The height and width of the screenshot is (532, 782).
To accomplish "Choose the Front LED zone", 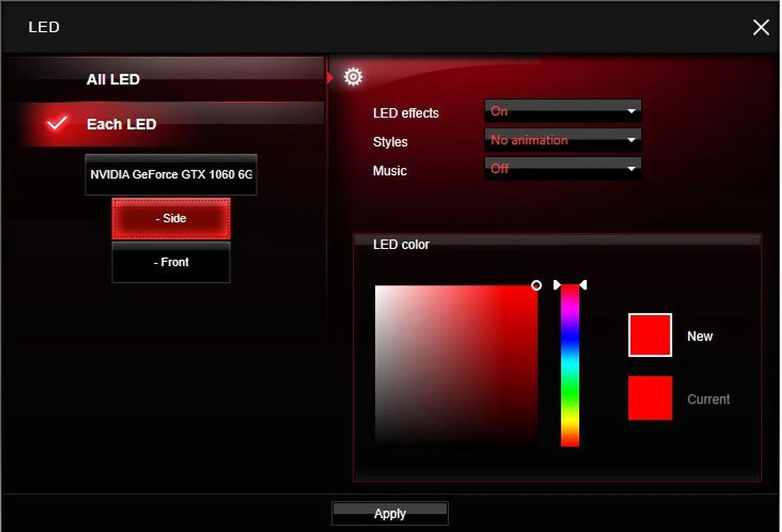I will point(171,262).
